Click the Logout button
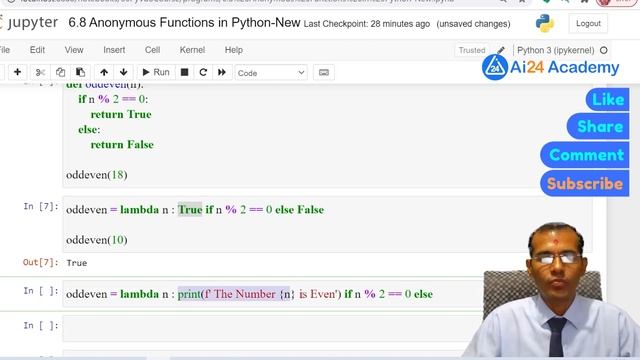 click(x=588, y=24)
